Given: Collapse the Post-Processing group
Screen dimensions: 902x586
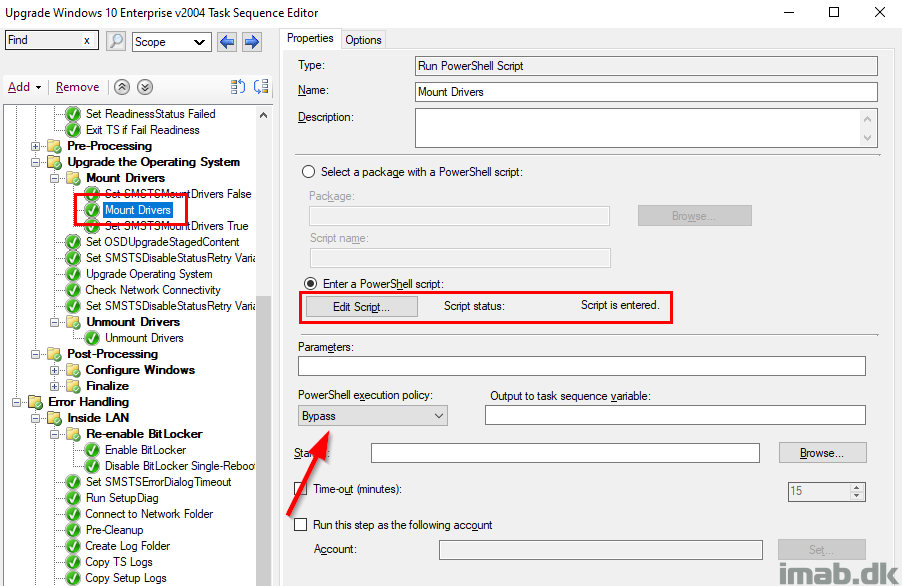Looking at the screenshot, I should click(36, 354).
